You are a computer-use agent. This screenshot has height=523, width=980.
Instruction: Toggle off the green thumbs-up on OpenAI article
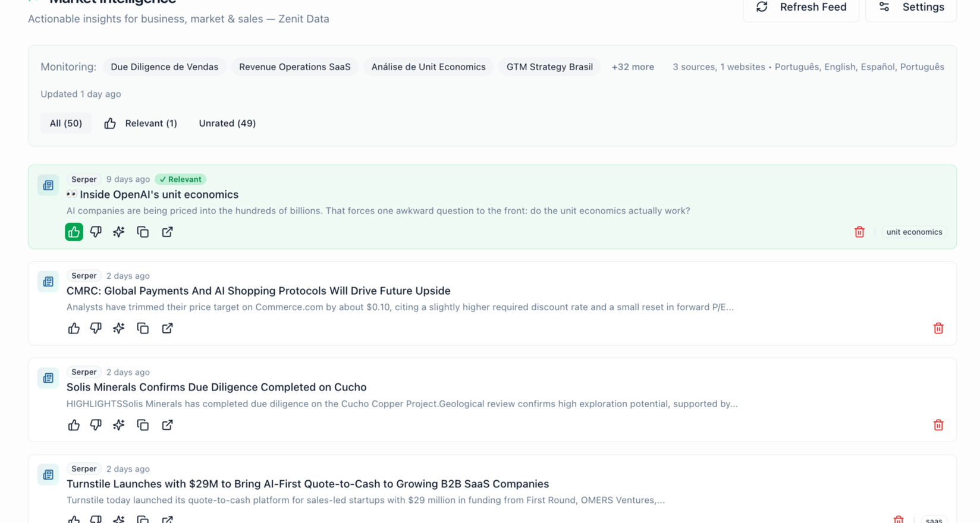click(x=74, y=232)
